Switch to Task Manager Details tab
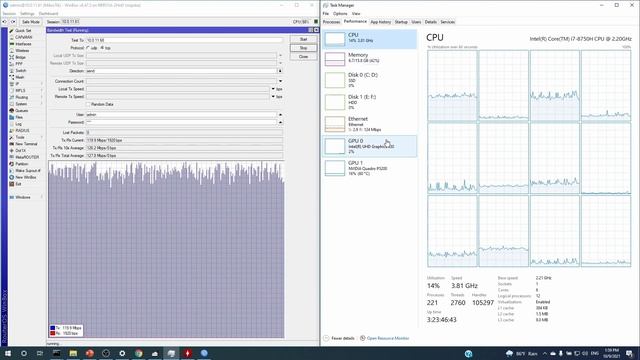The height and width of the screenshot is (360, 640). 431,22
